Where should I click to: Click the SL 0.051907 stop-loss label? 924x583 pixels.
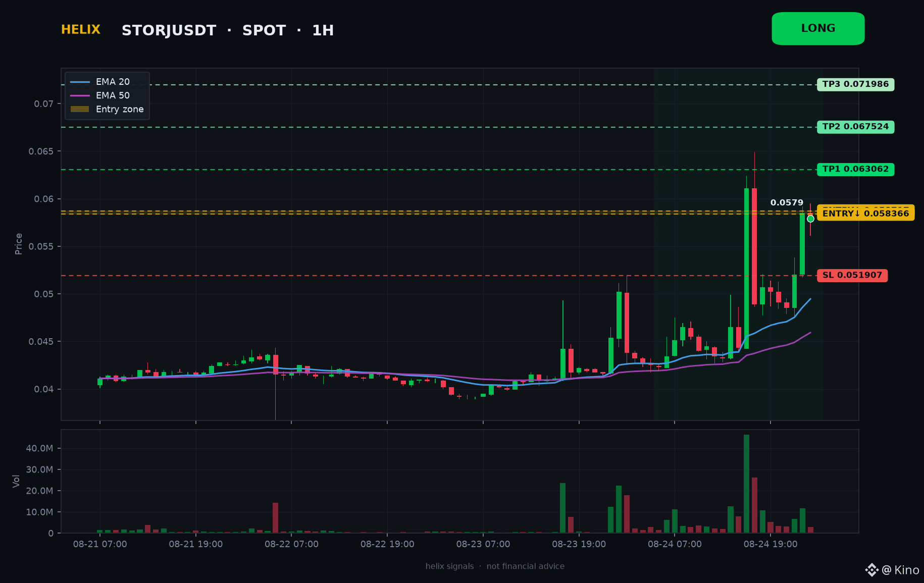click(852, 275)
